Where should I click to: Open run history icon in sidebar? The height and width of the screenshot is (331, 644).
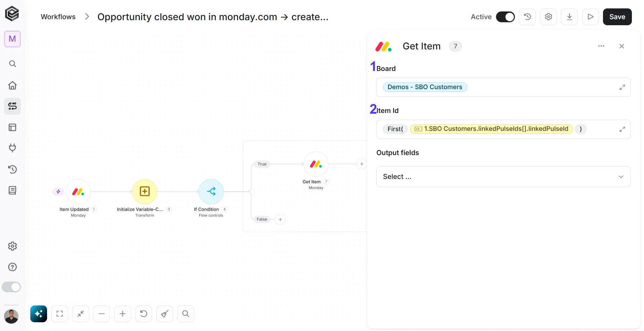click(12, 169)
